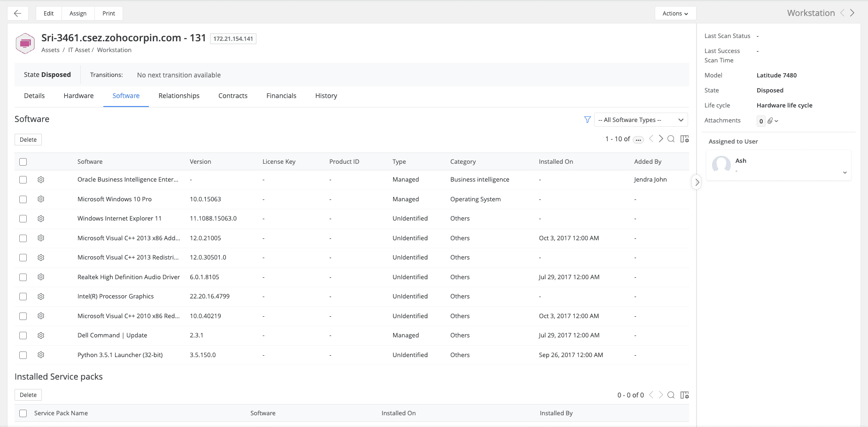Open search in Software list

pyautogui.click(x=671, y=139)
